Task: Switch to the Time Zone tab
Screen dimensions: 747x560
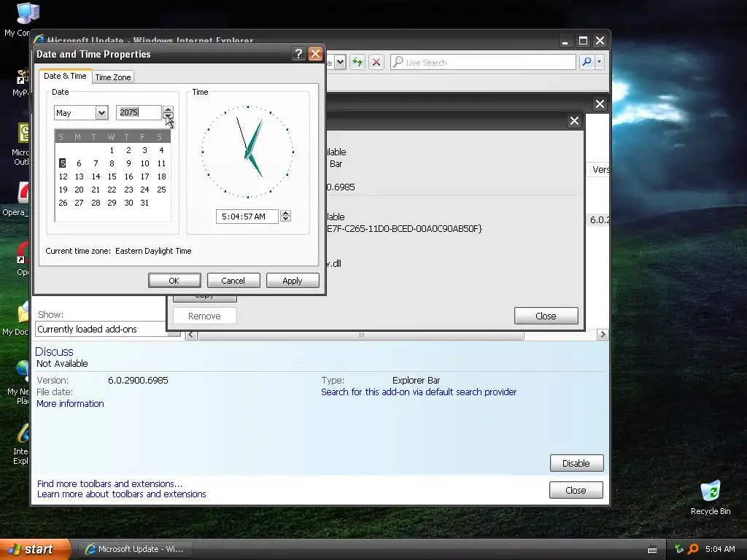Action: coord(113,77)
